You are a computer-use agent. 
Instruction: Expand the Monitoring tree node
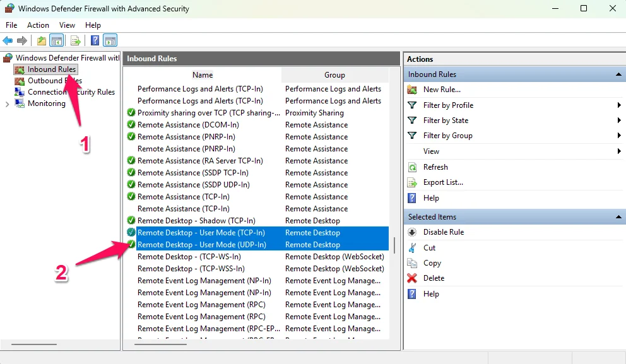pos(7,104)
